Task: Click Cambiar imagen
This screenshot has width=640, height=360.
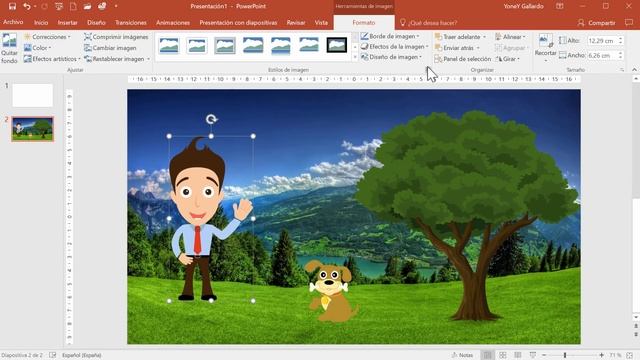Action: 110,48
